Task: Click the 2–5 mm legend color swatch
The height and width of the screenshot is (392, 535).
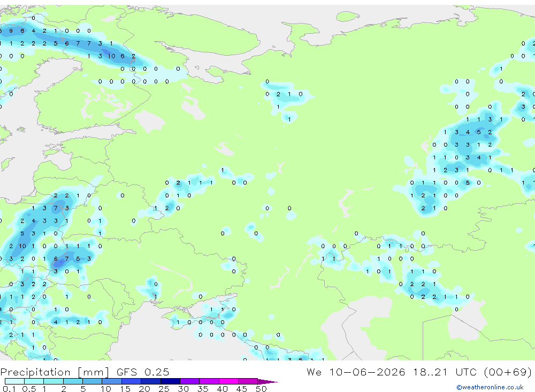Action: point(73,381)
